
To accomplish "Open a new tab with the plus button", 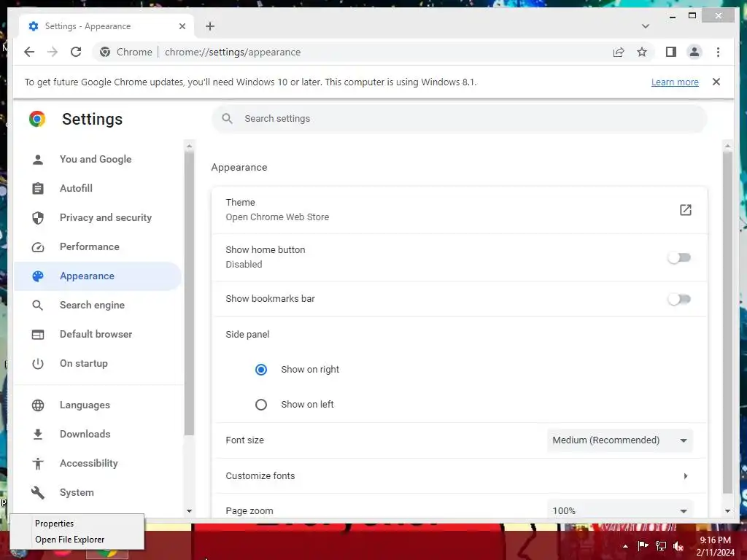I will [x=210, y=26].
